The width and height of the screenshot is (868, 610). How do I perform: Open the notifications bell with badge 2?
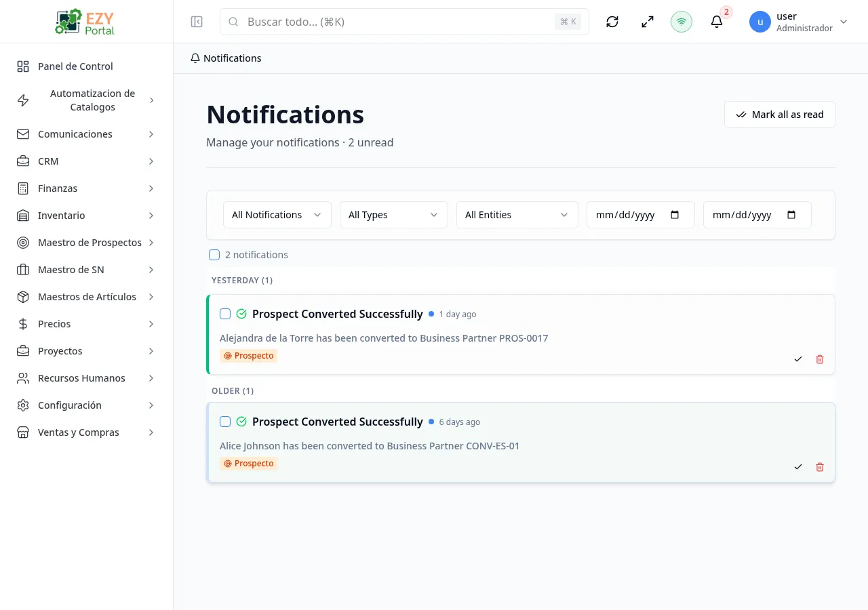coord(717,22)
